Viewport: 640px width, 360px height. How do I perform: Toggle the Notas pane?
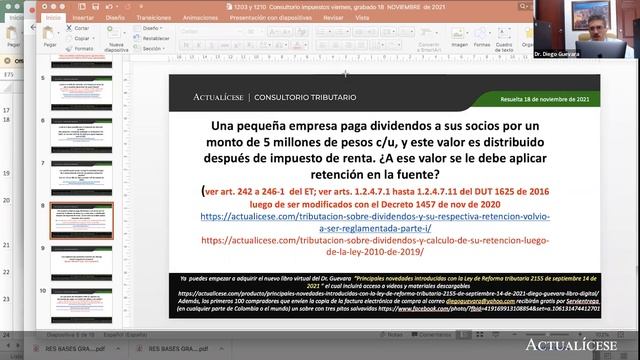pyautogui.click(x=391, y=335)
